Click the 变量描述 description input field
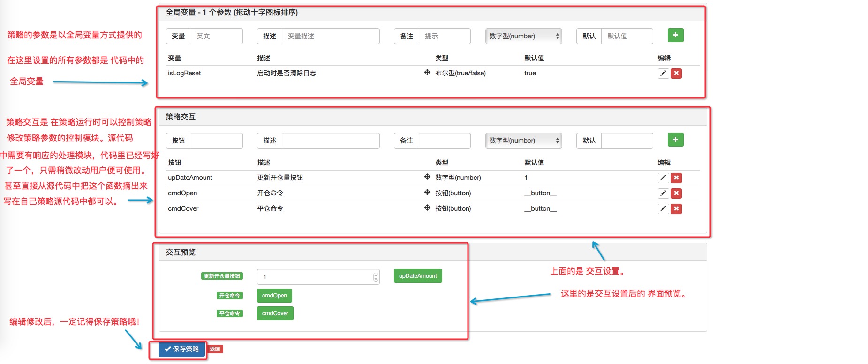The image size is (868, 364). pos(331,36)
